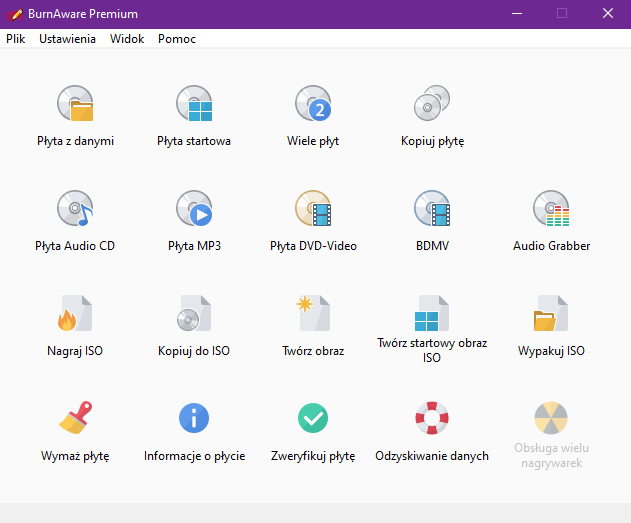Viewport: 631px width, 523px height.
Task: Click the Zweryfikuj płytę checkmark icon
Action: pos(313,418)
